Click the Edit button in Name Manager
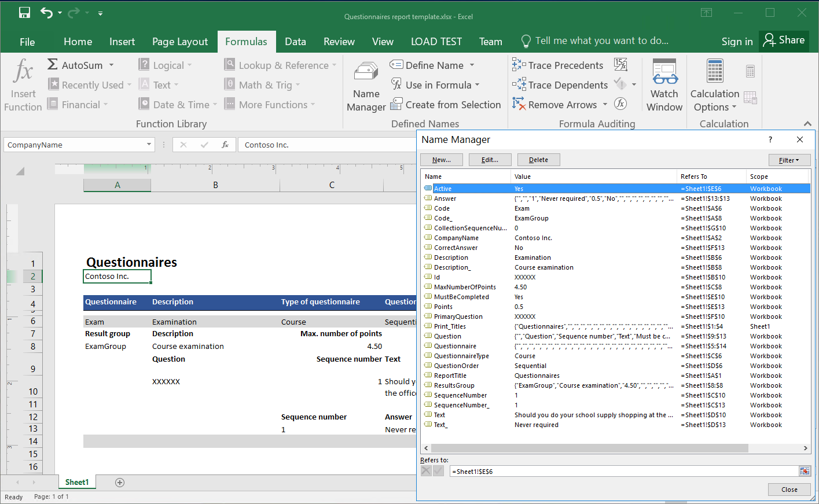Viewport: 819px width, 504px height. [x=490, y=160]
